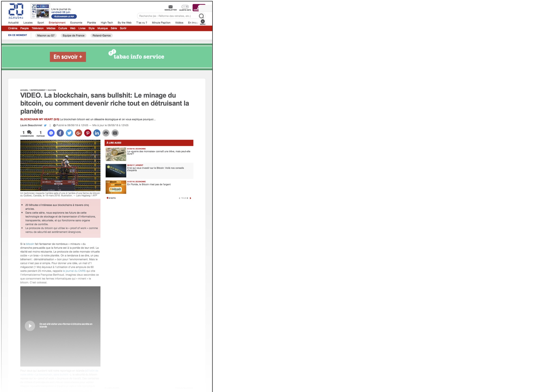Open Minute Papillon section
The height and width of the screenshot is (392, 555).
[161, 23]
